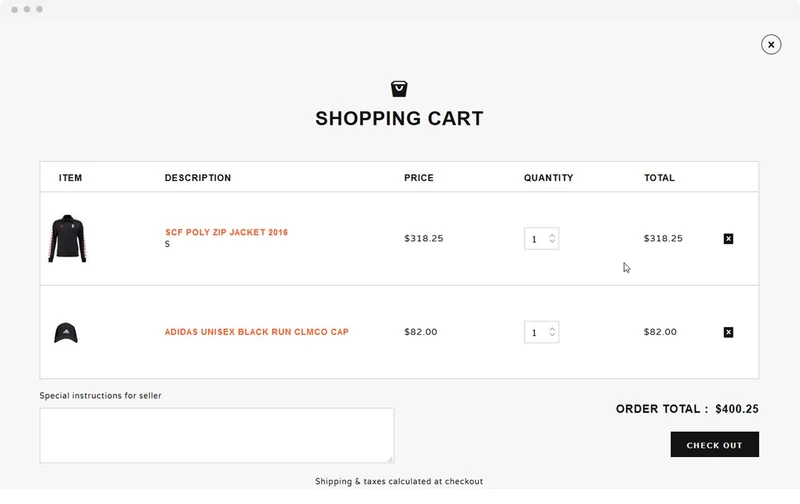This screenshot has width=800, height=504.
Task: Focus the Adidas cap quantity field
Action: tap(541, 332)
